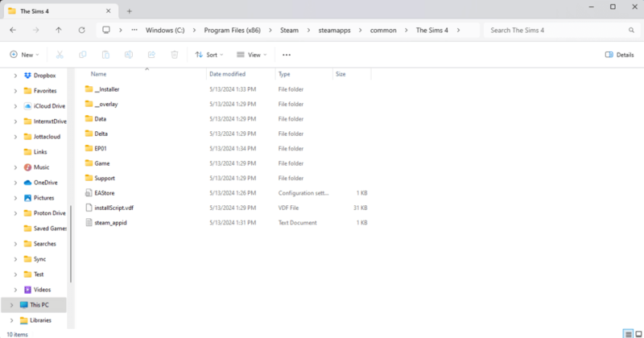Go up one folder level
This screenshot has width=644, height=338.
point(59,30)
